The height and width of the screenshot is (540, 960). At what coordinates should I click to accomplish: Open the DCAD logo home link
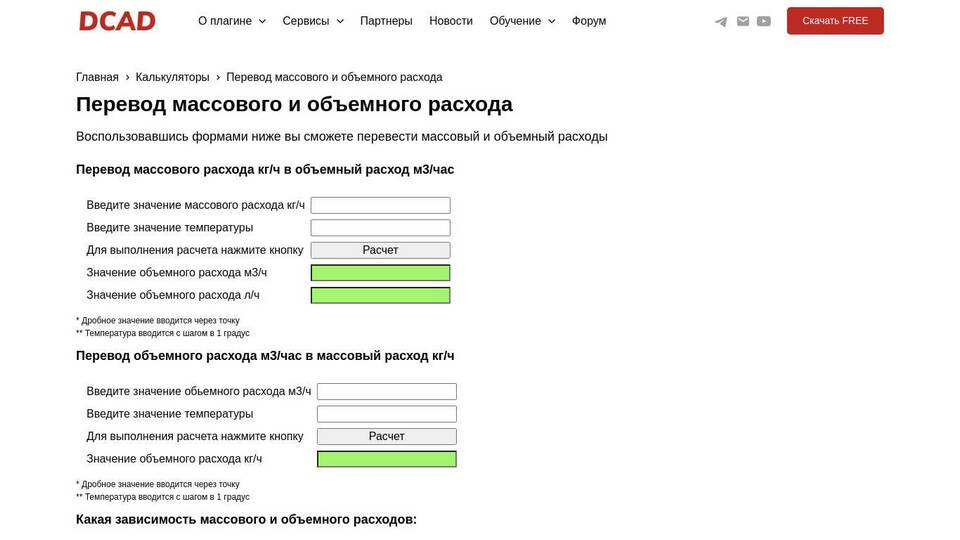click(117, 21)
